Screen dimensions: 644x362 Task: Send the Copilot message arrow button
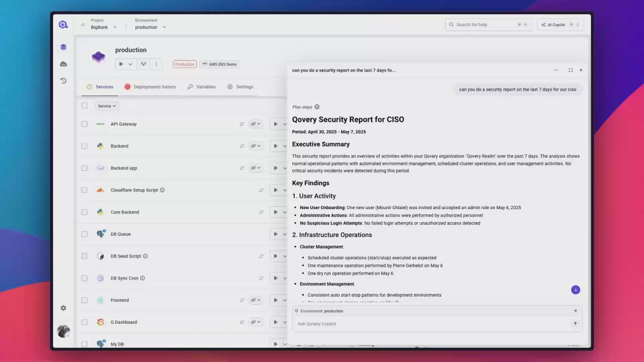[x=575, y=324]
